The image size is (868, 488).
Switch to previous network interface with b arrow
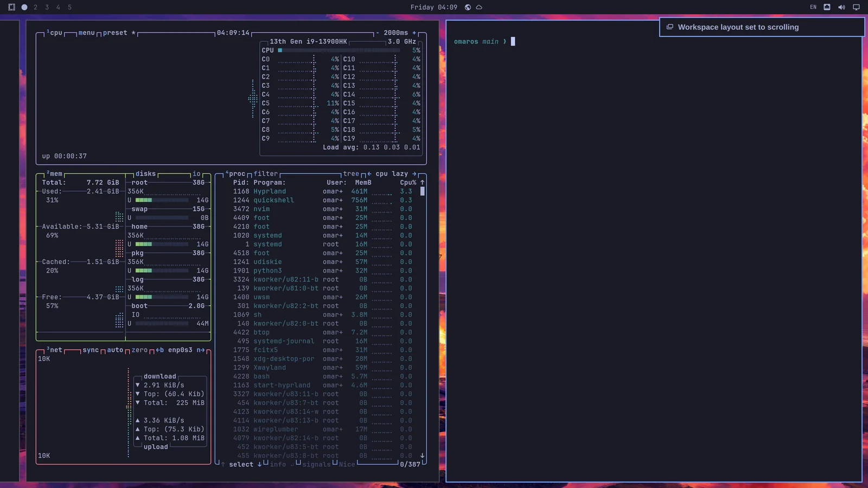(160, 350)
